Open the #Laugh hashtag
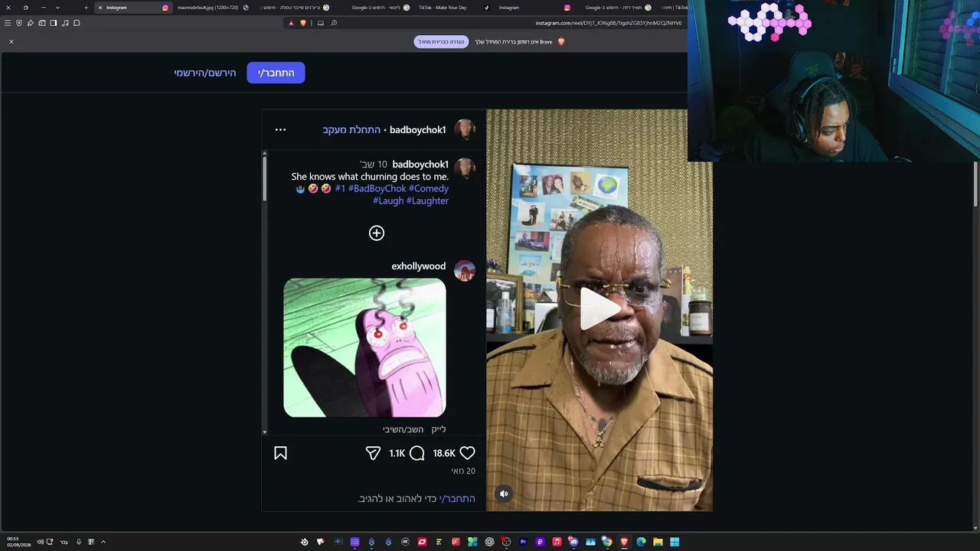The image size is (980, 551). 388,201
